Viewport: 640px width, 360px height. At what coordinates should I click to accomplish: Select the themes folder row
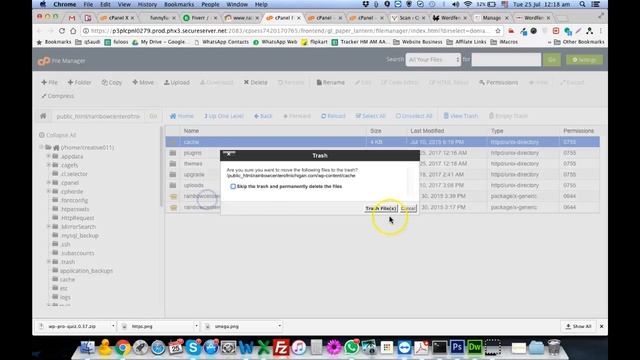tap(382, 164)
